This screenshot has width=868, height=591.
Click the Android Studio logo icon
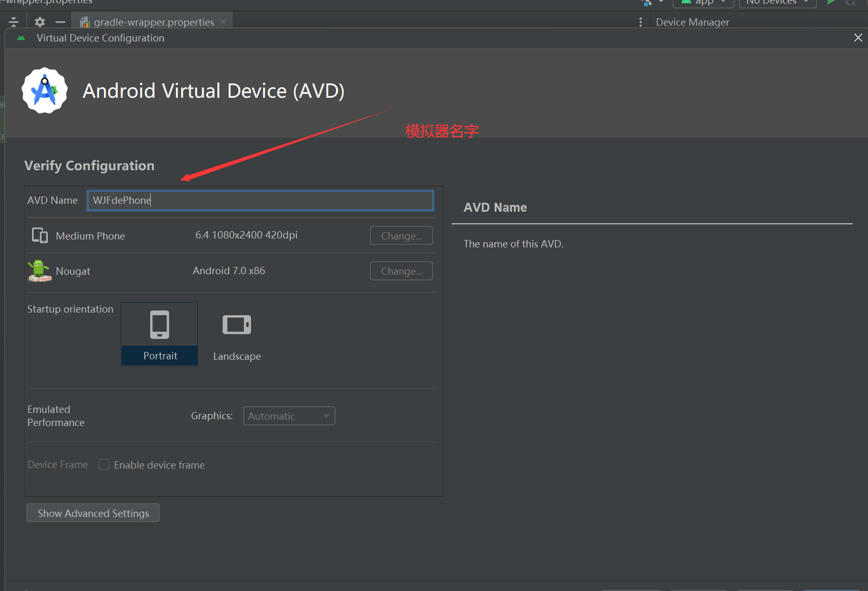(45, 90)
